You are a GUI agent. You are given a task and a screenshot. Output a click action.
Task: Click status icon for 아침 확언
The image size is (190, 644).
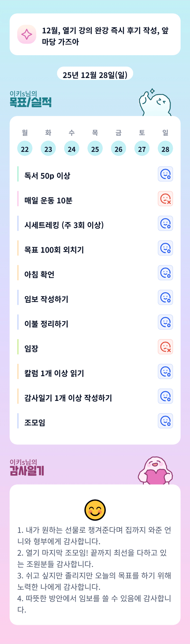point(165,273)
